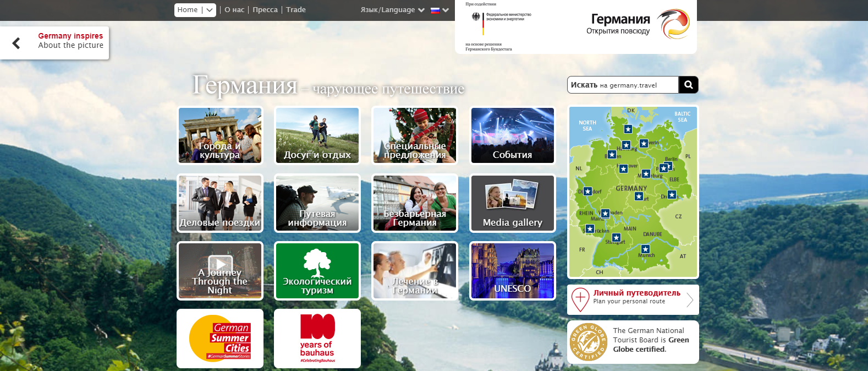Select the Trade menu item
This screenshot has width=868, height=371.
tap(296, 10)
